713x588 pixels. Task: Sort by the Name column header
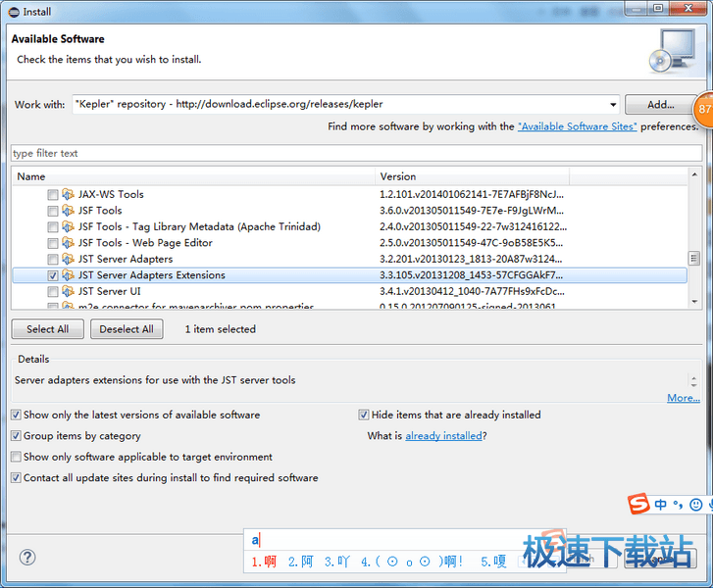194,176
